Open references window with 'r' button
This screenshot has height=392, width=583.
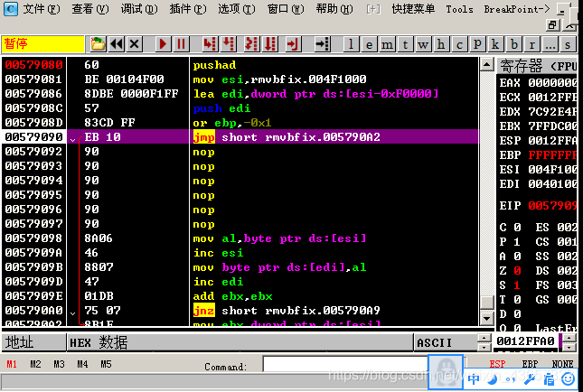[531, 44]
